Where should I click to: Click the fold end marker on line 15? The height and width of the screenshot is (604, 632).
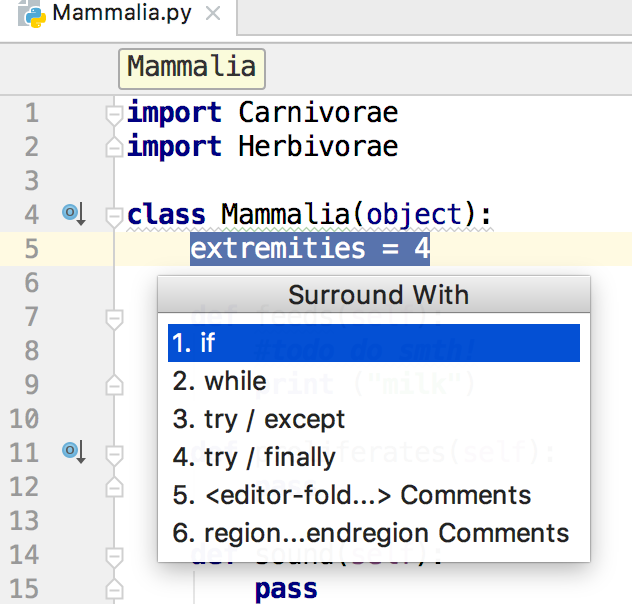click(x=114, y=589)
